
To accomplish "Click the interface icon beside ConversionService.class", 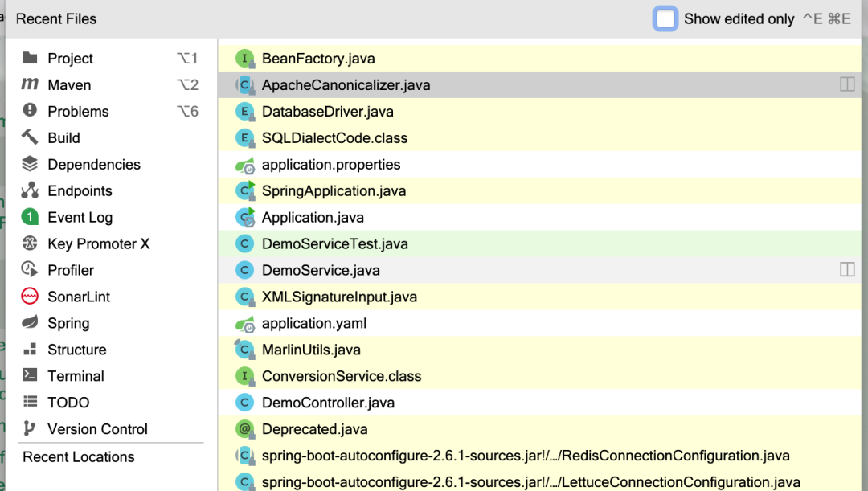I will [244, 376].
